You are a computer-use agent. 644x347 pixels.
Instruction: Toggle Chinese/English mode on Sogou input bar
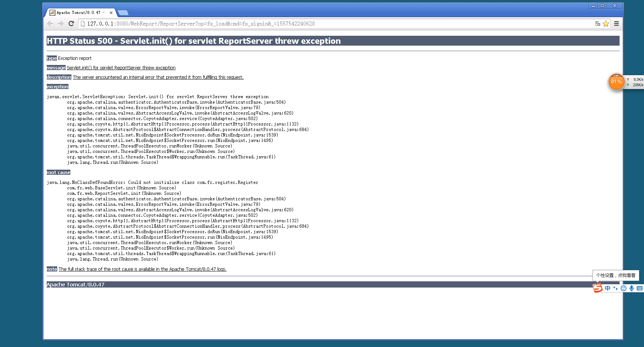608,288
